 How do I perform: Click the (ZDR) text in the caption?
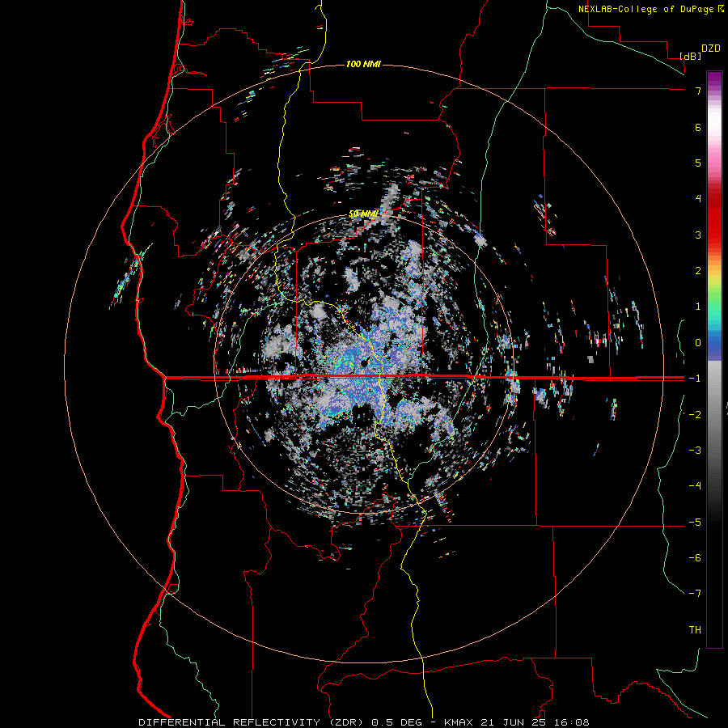coord(348,722)
